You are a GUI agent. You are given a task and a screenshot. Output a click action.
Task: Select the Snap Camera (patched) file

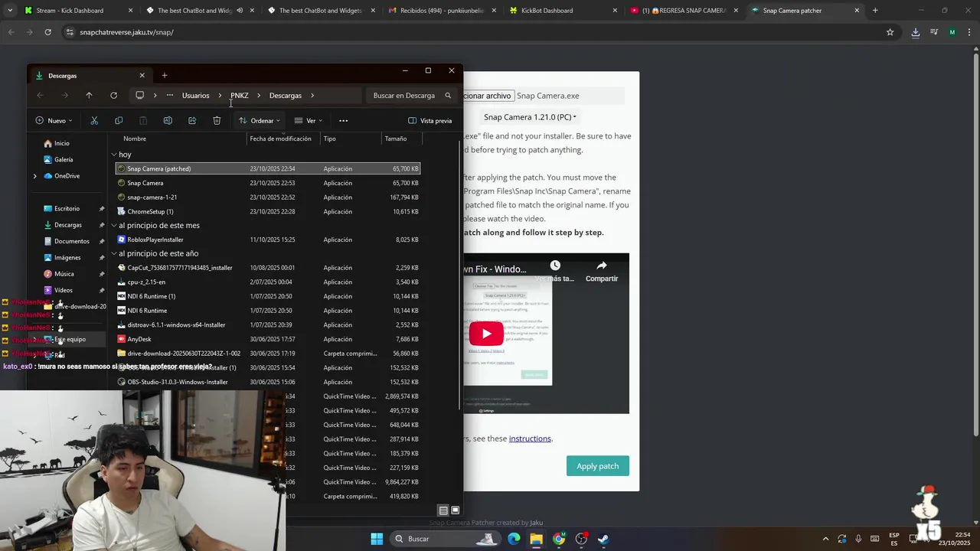(268, 168)
